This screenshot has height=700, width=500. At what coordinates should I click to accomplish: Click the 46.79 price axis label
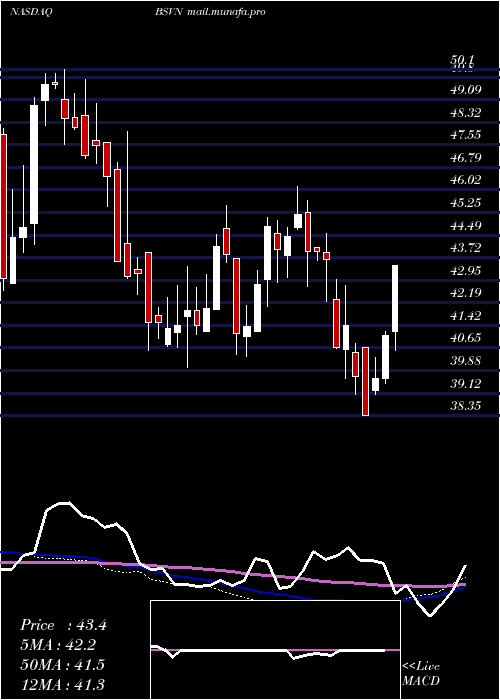(466, 158)
